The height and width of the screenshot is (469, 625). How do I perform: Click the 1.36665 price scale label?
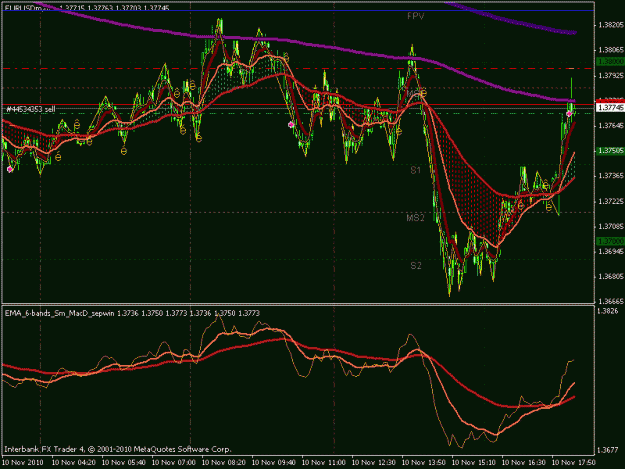coord(610,302)
